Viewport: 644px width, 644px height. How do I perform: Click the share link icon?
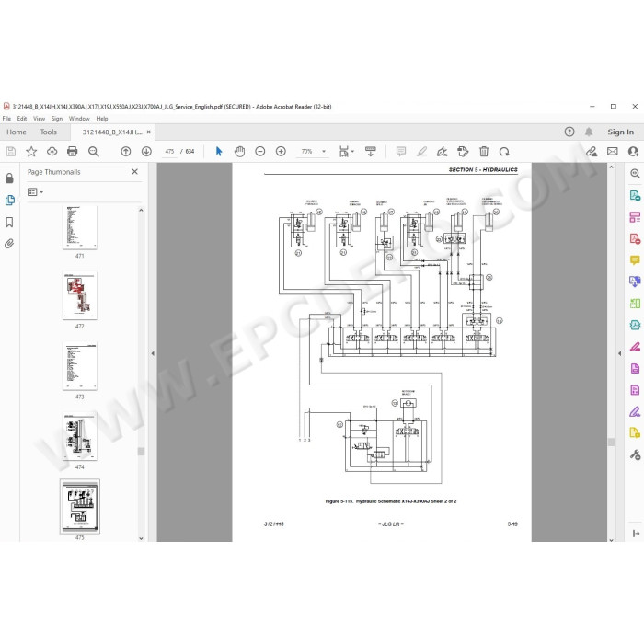point(592,152)
